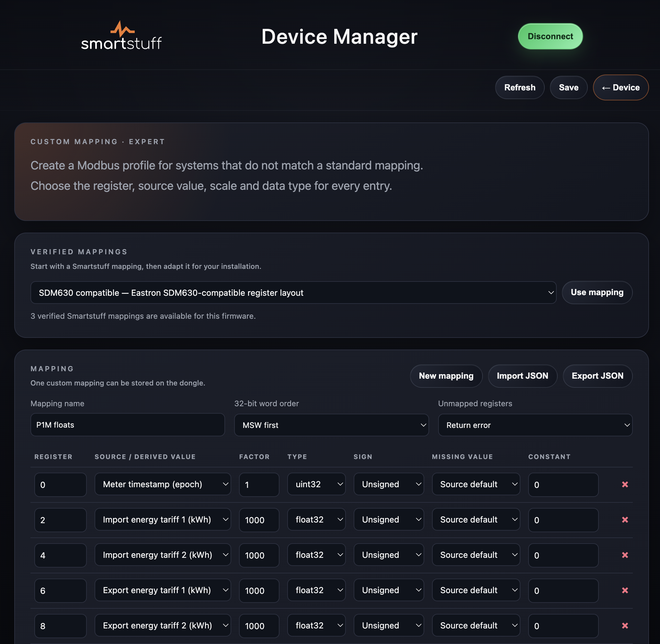Screen dimensions: 660x644
Task: Open the Sign dropdown for register 2
Action: (x=389, y=520)
